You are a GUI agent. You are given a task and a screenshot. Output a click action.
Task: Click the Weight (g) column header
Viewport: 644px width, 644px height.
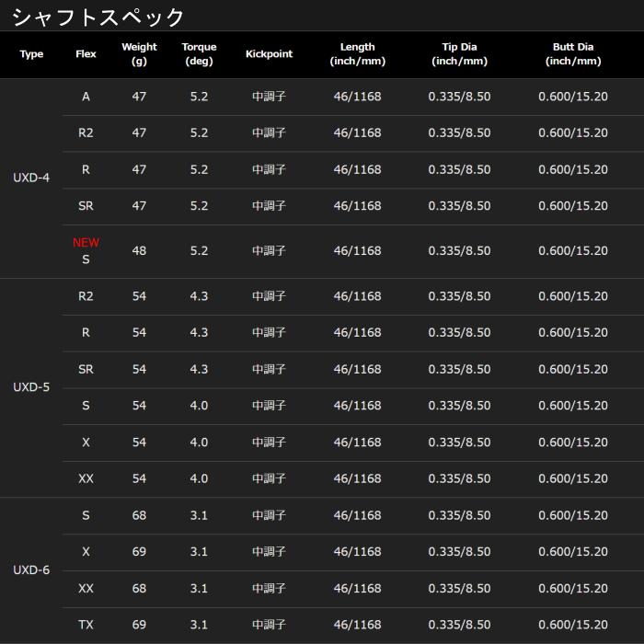[x=139, y=53]
